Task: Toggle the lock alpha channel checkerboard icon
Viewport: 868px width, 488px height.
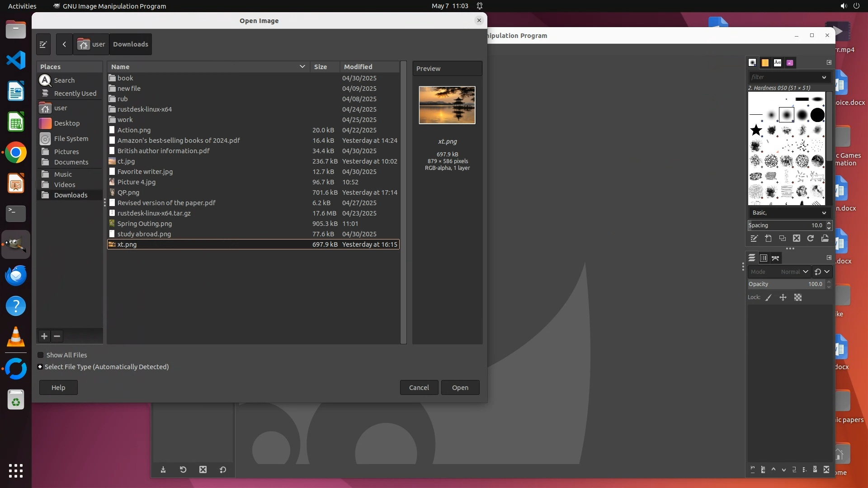Action: tap(798, 298)
